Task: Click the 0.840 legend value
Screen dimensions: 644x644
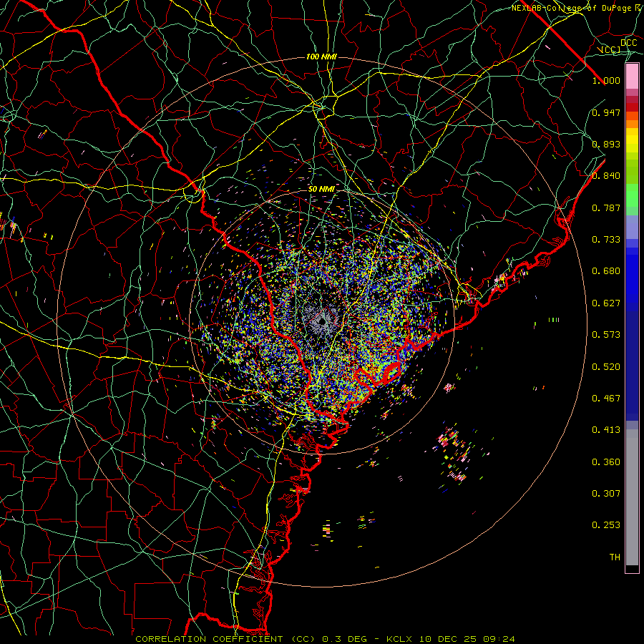Action: click(x=606, y=176)
